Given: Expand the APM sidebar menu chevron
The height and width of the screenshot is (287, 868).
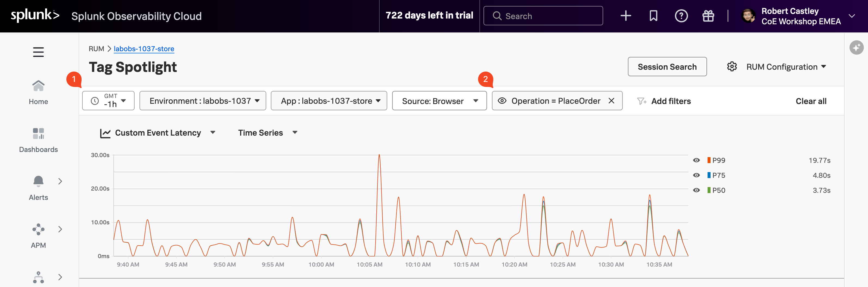Looking at the screenshot, I should click(60, 229).
